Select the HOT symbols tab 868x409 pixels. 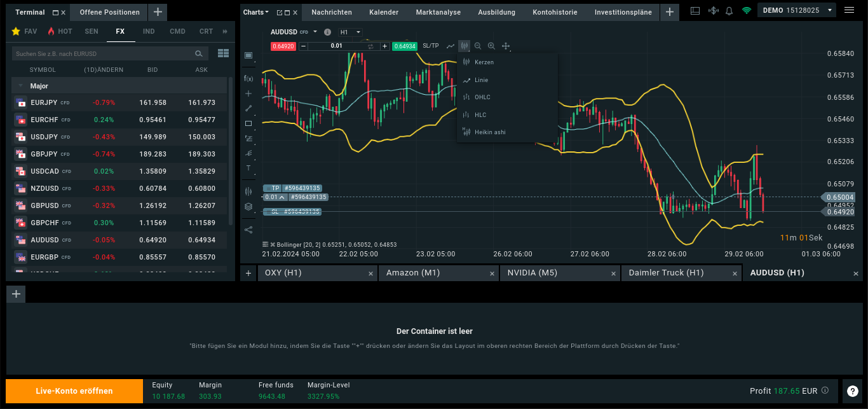60,31
